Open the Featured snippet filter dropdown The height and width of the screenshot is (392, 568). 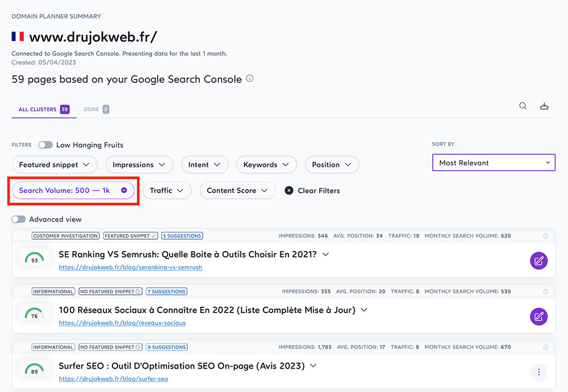[x=55, y=165]
